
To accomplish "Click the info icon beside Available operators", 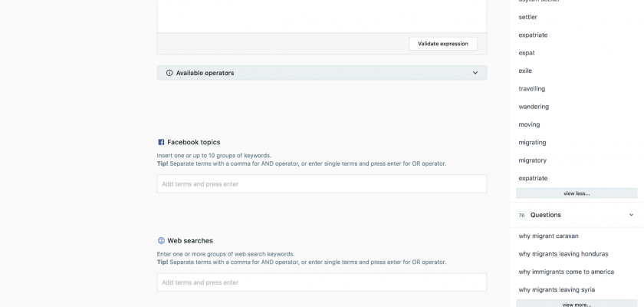I will click(x=169, y=73).
